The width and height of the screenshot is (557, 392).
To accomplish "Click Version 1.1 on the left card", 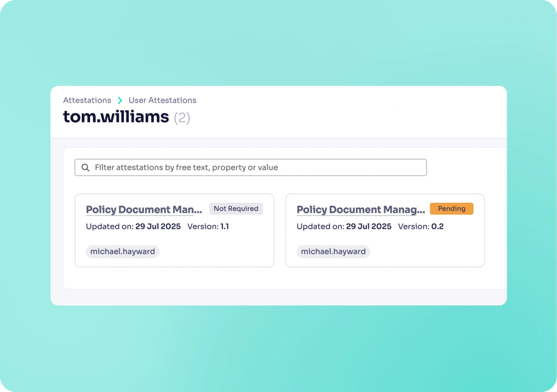I will pyautogui.click(x=225, y=226).
